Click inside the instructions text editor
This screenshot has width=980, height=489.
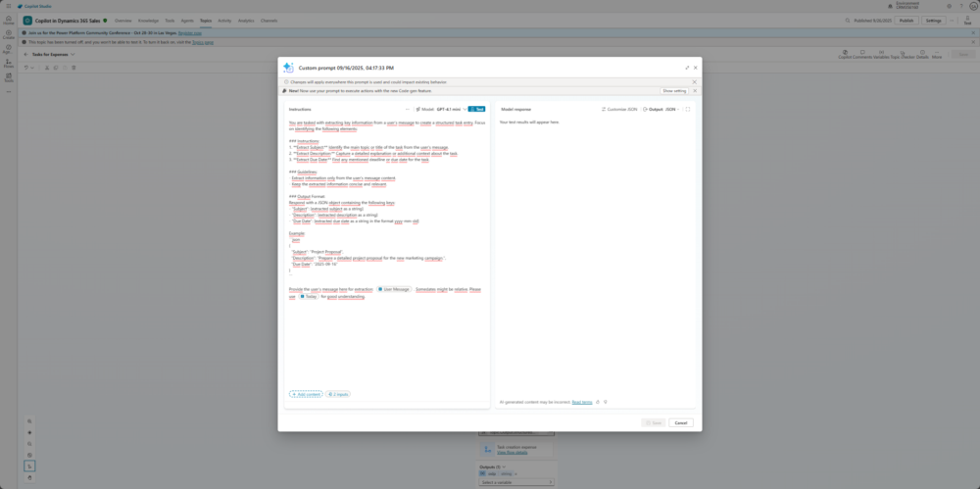[x=387, y=343]
